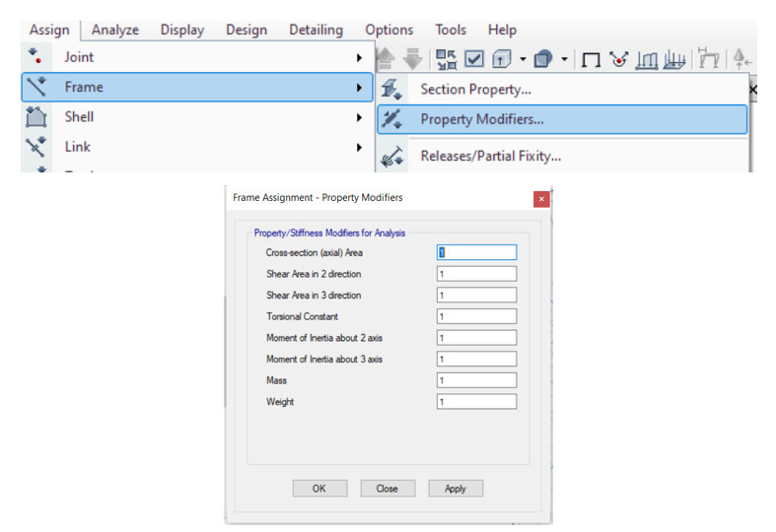The image size is (776, 532).
Task: Click the 'Torsional Constant' label
Action: 302,316
